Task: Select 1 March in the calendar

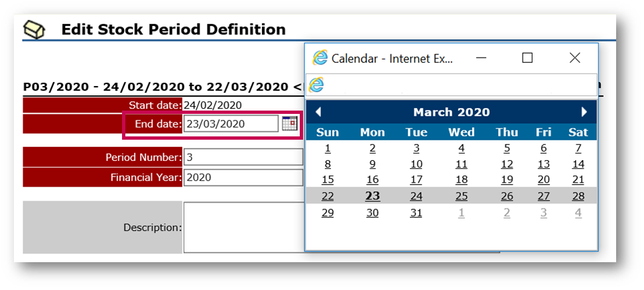Action: coord(328,148)
